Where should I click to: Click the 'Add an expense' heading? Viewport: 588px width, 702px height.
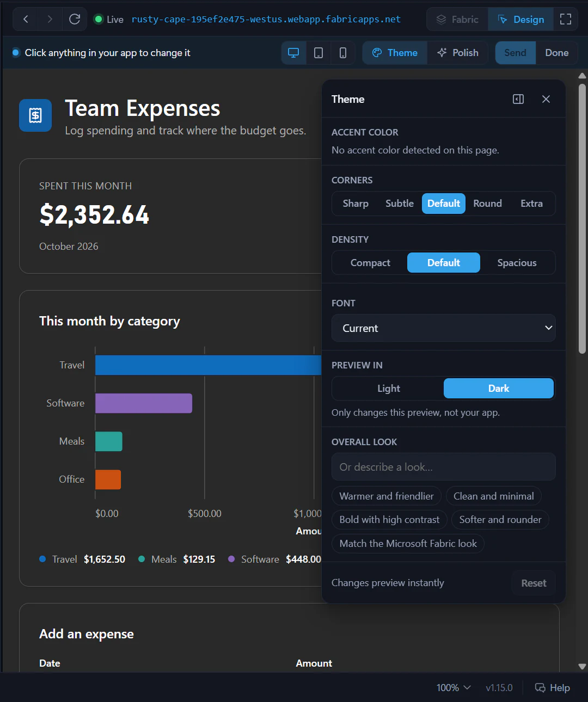point(87,634)
